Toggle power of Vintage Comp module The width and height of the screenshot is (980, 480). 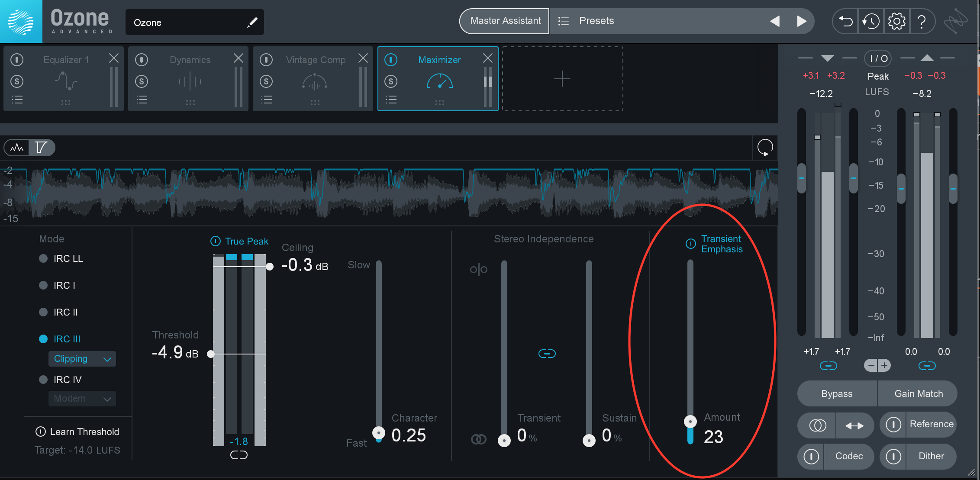(266, 59)
